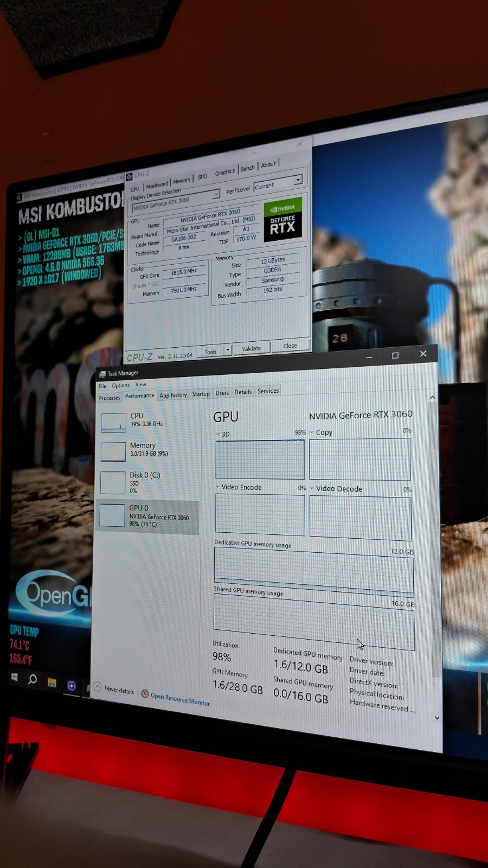This screenshot has width=488, height=868.
Task: Click the 'GDDR6' memory type value
Action: tap(272, 270)
